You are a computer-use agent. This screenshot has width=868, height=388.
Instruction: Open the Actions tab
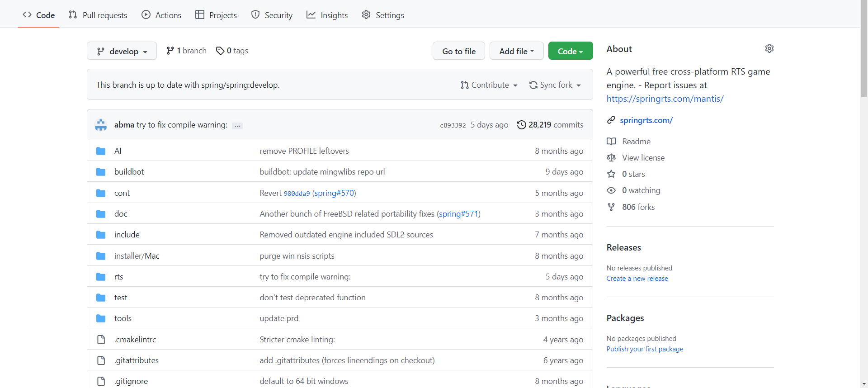[x=161, y=15]
